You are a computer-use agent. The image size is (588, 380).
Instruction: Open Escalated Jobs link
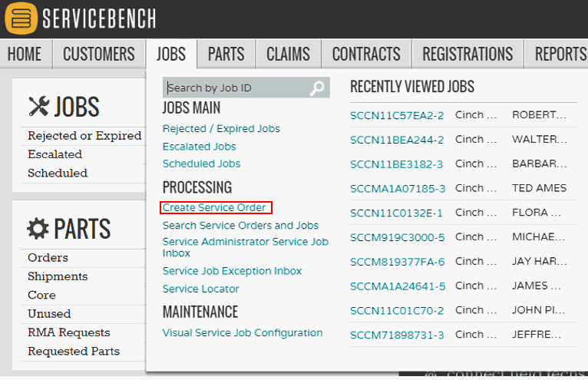click(199, 147)
